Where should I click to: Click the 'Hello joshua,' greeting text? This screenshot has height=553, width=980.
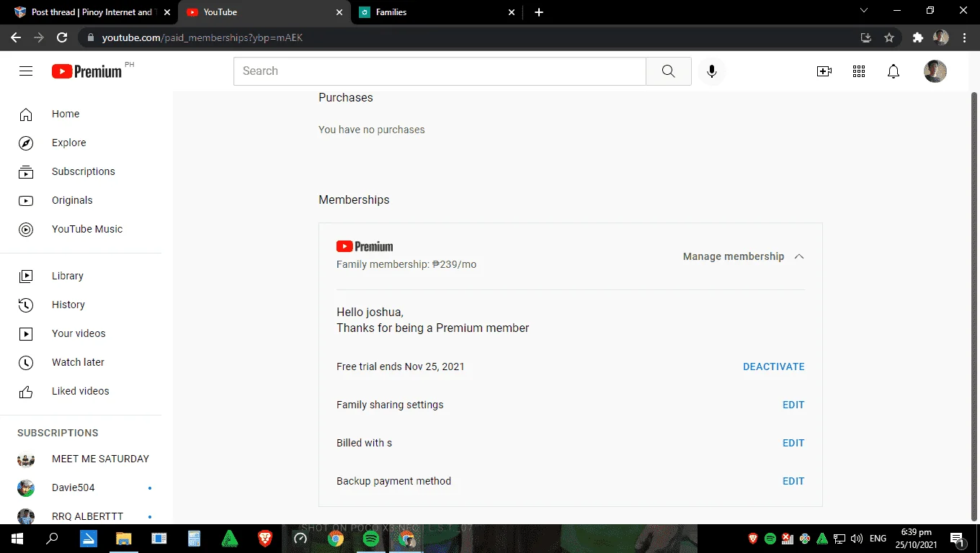coord(370,313)
